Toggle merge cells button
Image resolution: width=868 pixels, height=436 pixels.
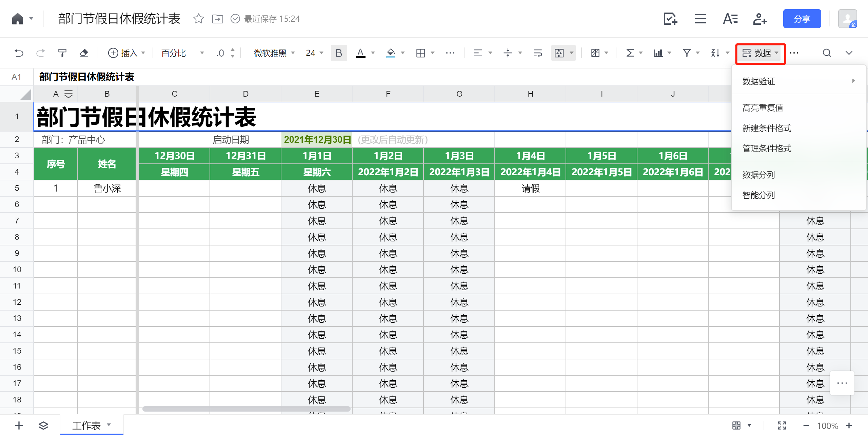coord(559,53)
